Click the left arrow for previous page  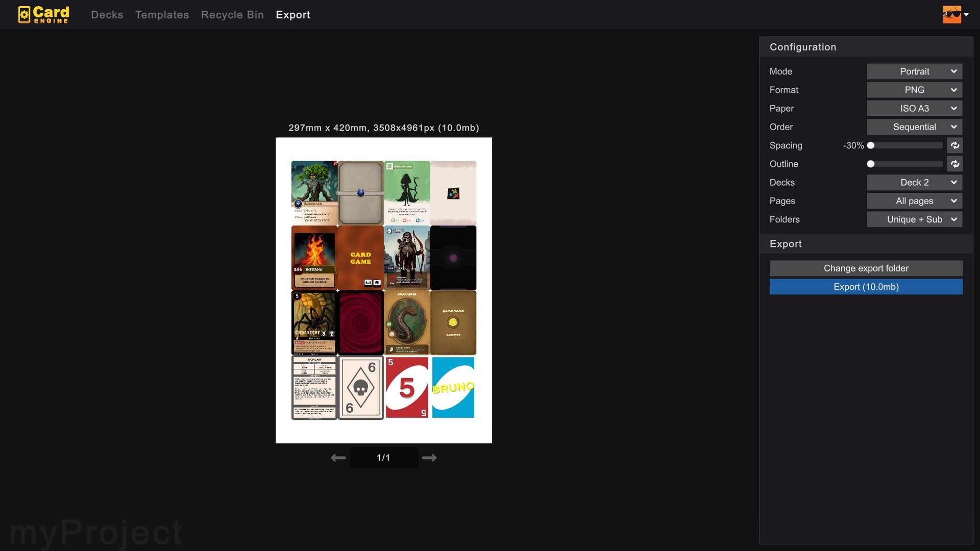(338, 458)
